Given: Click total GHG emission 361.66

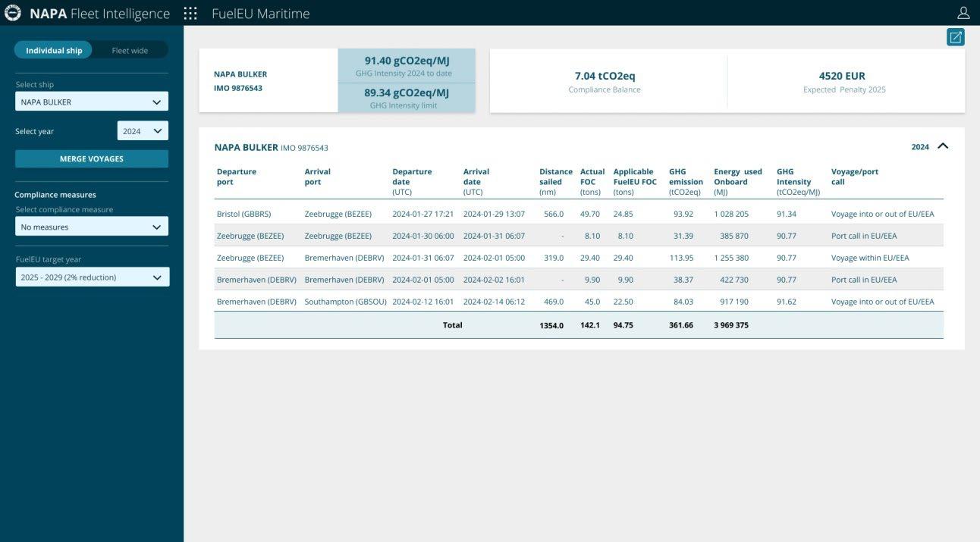Looking at the screenshot, I should click(680, 325).
